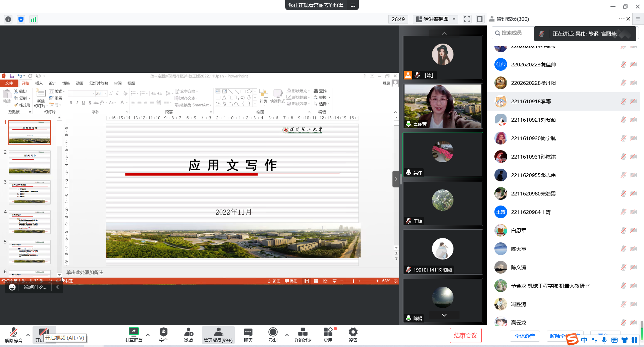Viewport: 644px width, 347px height.
Task: Open meeting Settings gear
Action: coord(353,335)
